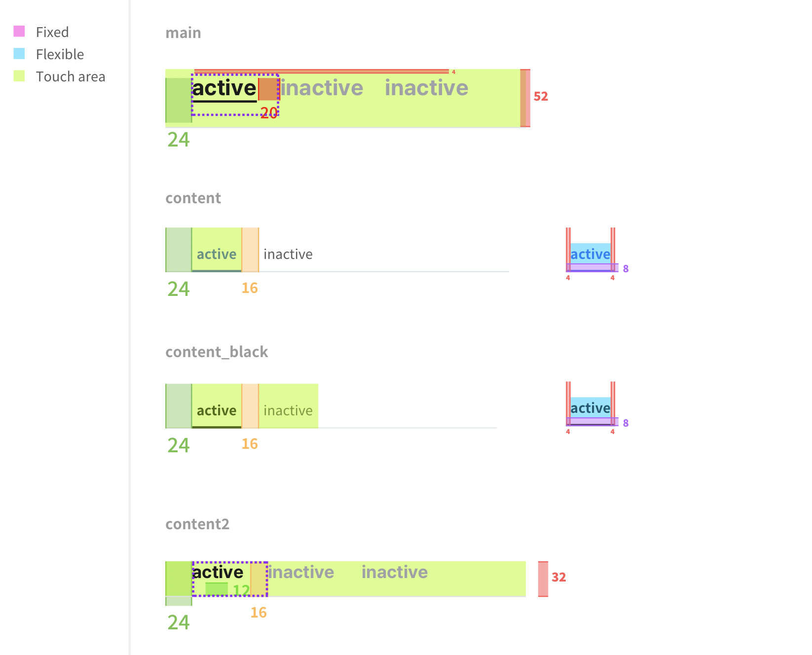
Task: Select the last inactive tab in content2 section
Action: point(395,572)
